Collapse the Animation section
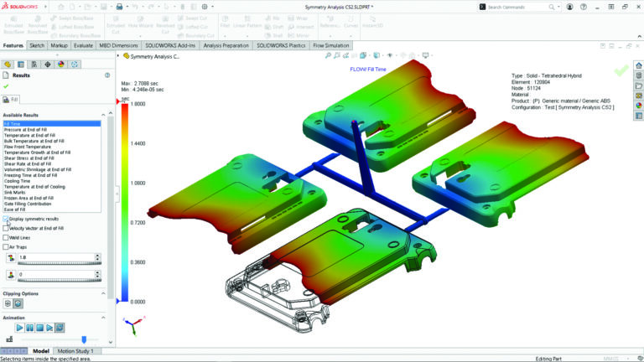Screen dimensions: 644x362 pyautogui.click(x=105, y=318)
